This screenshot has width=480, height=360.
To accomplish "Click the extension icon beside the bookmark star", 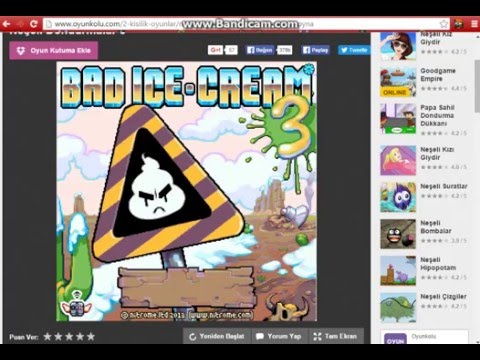I will click(x=459, y=24).
